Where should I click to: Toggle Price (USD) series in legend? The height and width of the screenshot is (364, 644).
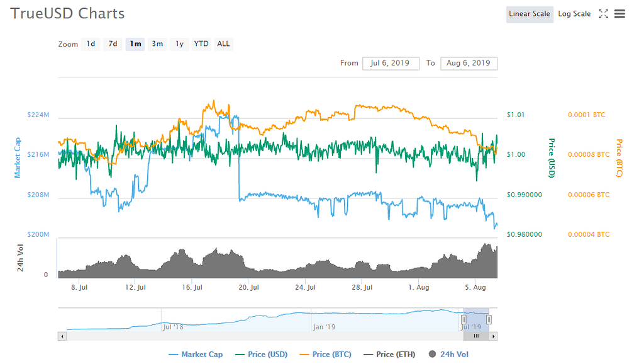pyautogui.click(x=261, y=355)
